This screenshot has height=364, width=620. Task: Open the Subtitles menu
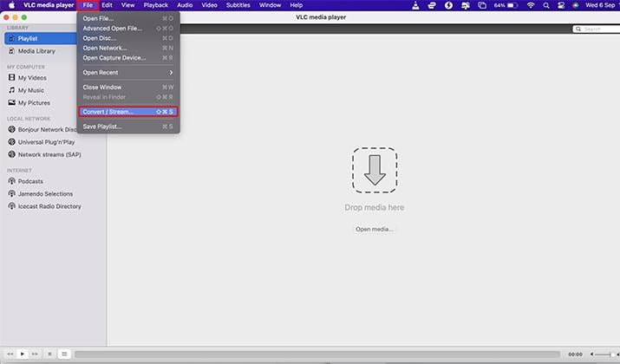238,5
